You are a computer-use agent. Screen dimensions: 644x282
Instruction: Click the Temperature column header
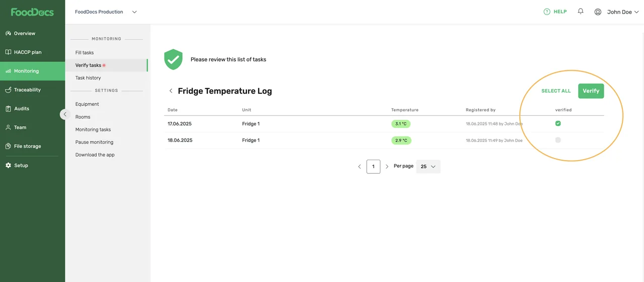tap(405, 110)
